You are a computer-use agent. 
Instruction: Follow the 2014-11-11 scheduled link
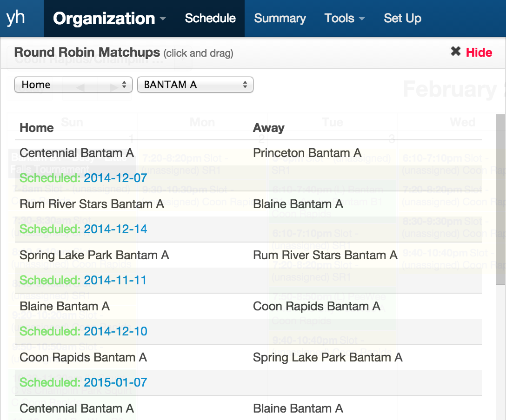[115, 280]
